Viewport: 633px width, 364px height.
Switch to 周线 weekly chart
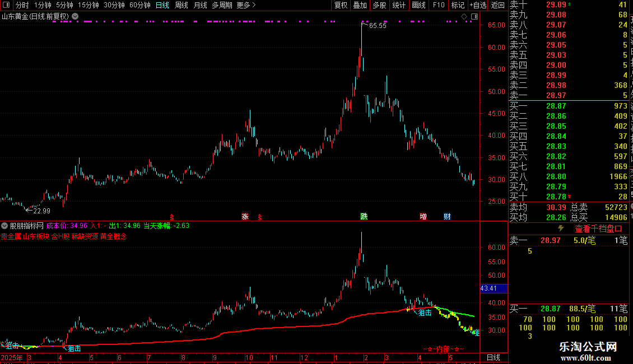pos(181,5)
